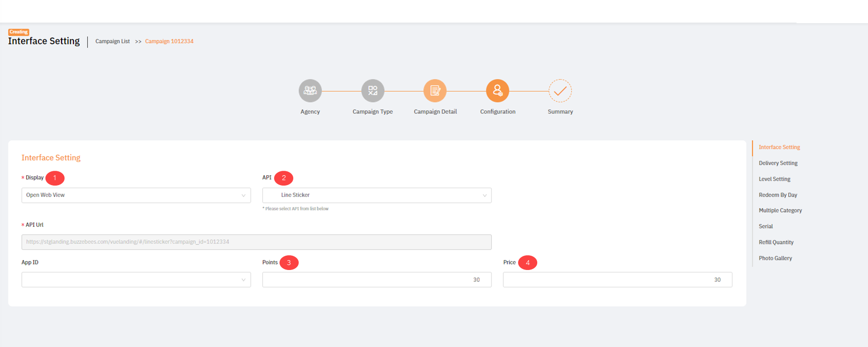Click the greyed API Url field
Image resolution: width=868 pixels, height=347 pixels.
coord(256,242)
